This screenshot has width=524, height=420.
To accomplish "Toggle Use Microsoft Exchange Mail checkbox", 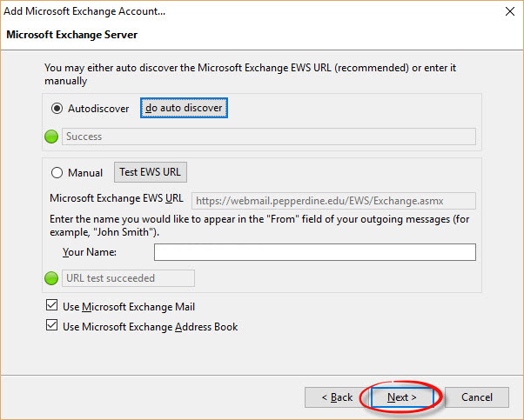I will (50, 307).
